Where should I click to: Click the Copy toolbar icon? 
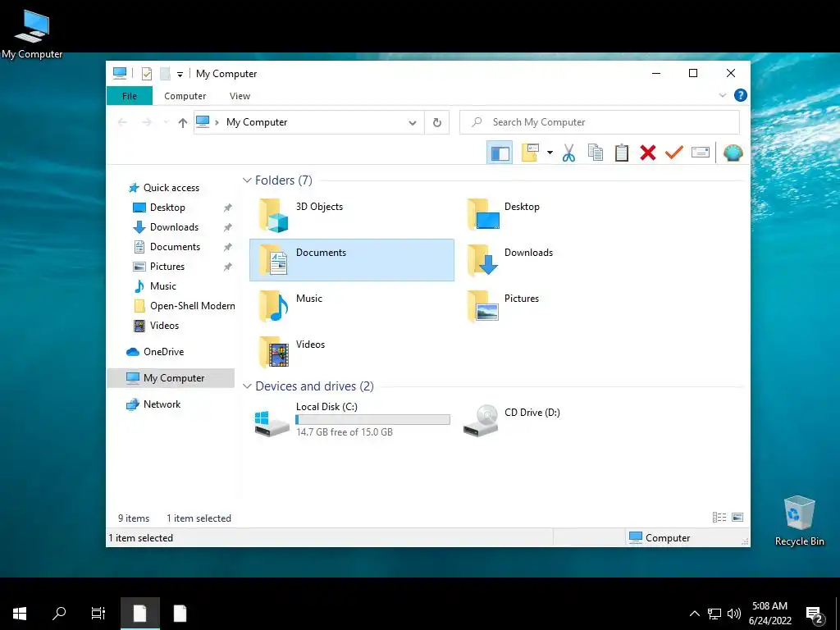pos(596,153)
